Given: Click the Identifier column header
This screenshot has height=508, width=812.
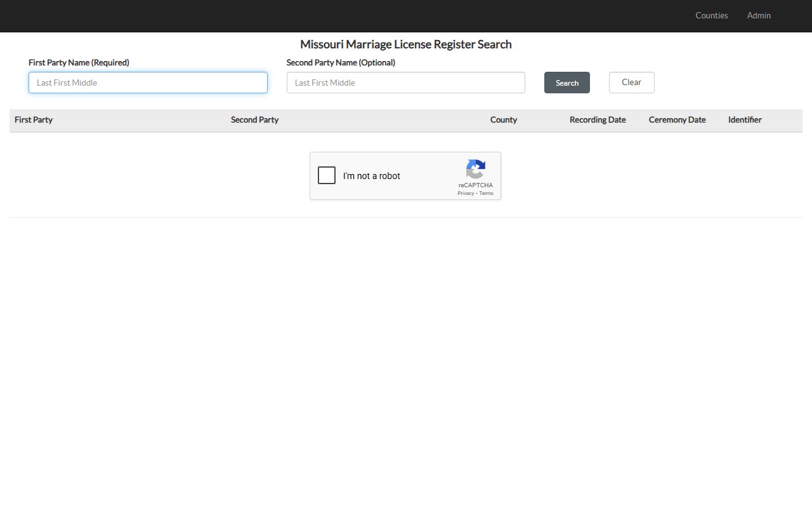Looking at the screenshot, I should [745, 119].
